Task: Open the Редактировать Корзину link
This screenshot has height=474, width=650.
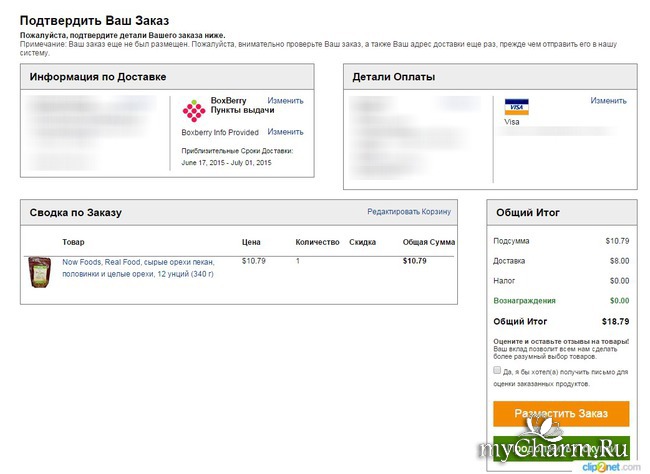Action: [x=408, y=212]
